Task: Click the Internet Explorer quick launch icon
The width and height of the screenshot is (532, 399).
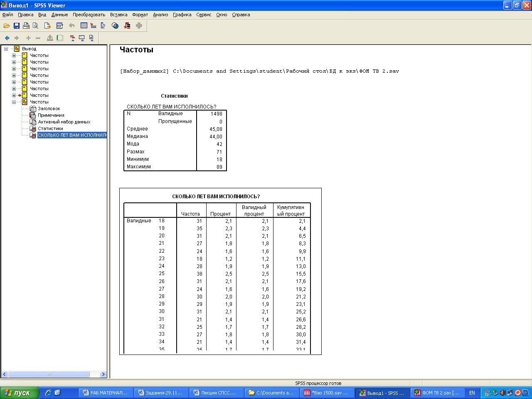Action: (x=48, y=392)
